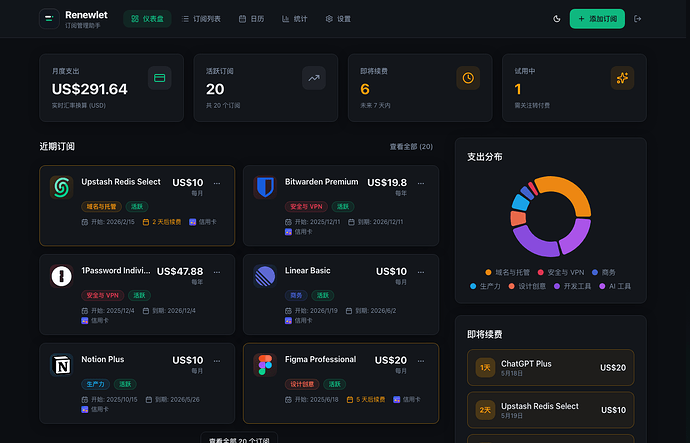The image size is (690, 443).
Task: Click 5 天后续费 calendar icon on Figma card
Action: (350, 399)
